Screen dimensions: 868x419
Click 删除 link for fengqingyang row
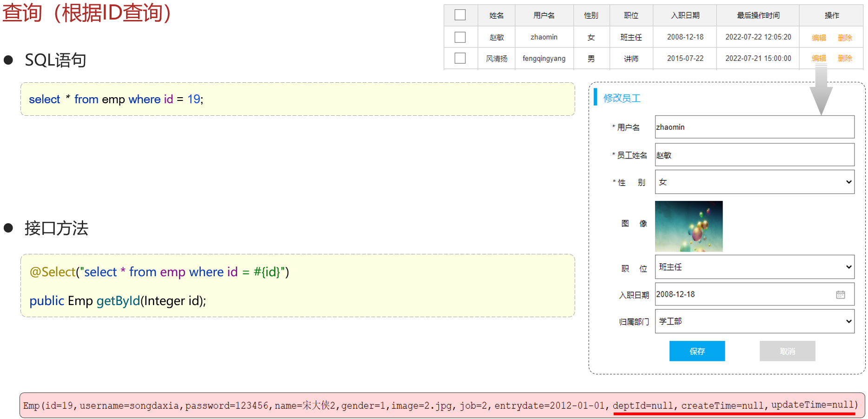[x=845, y=58]
